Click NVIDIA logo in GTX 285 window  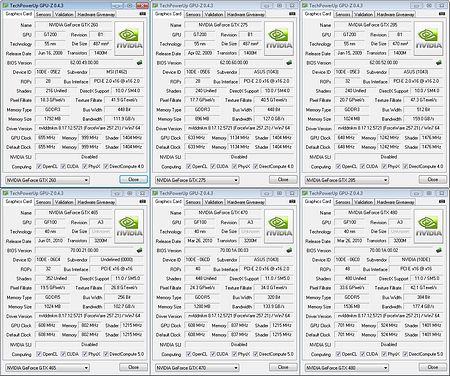point(429,39)
